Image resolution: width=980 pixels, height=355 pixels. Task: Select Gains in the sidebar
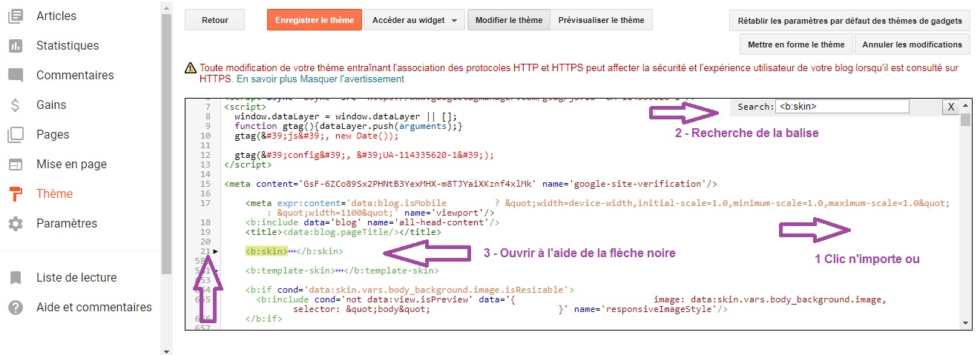coord(51,104)
